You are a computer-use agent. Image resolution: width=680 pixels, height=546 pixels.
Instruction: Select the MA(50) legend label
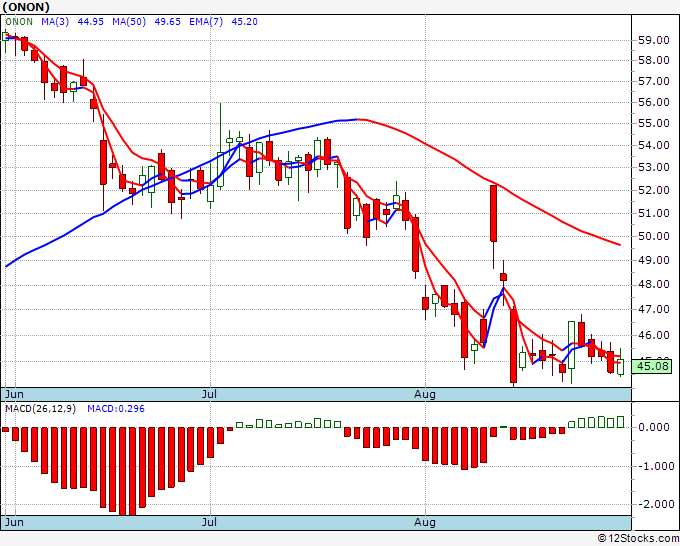(x=129, y=21)
